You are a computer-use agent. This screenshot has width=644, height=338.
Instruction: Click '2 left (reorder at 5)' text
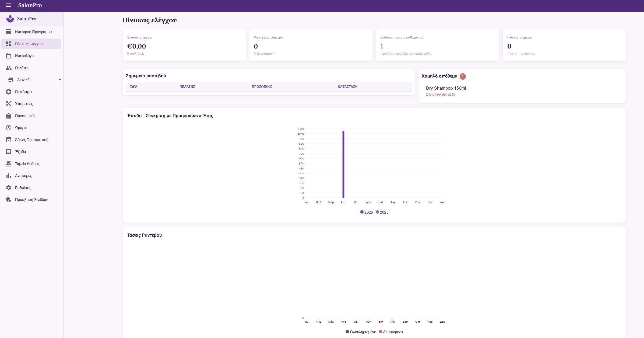click(x=440, y=95)
